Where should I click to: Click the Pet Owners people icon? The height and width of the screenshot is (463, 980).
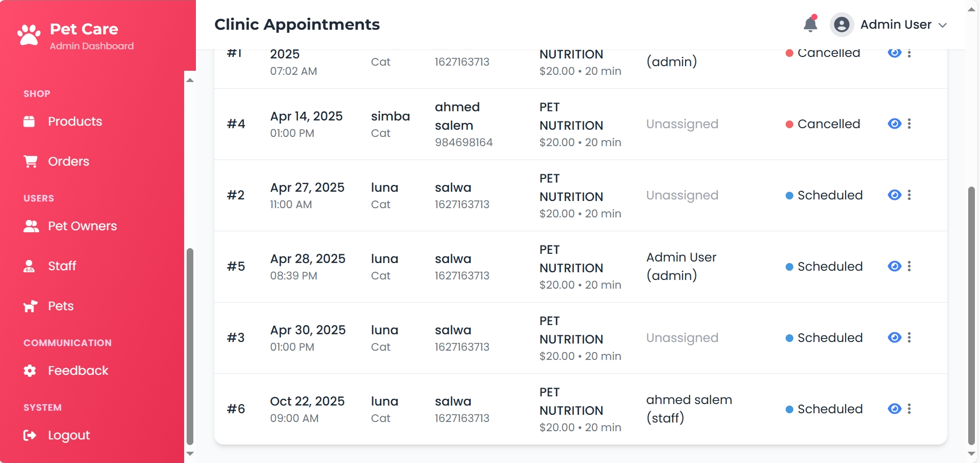pos(31,226)
